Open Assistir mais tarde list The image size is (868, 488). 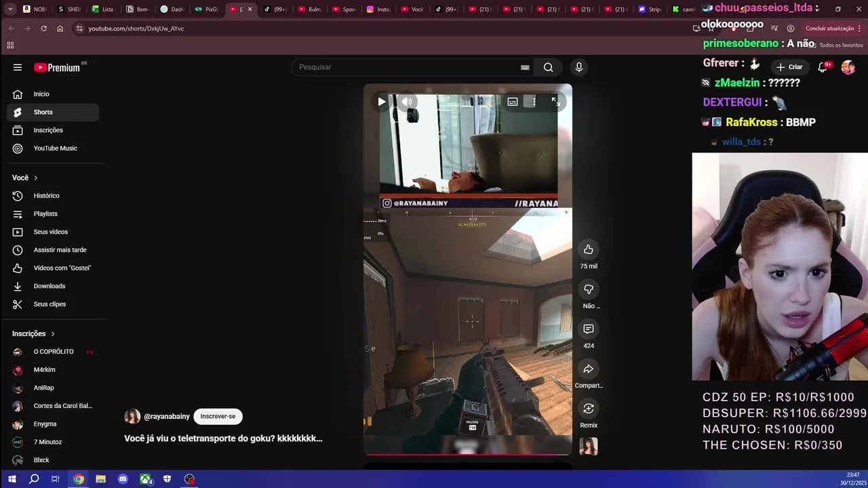click(x=53, y=250)
